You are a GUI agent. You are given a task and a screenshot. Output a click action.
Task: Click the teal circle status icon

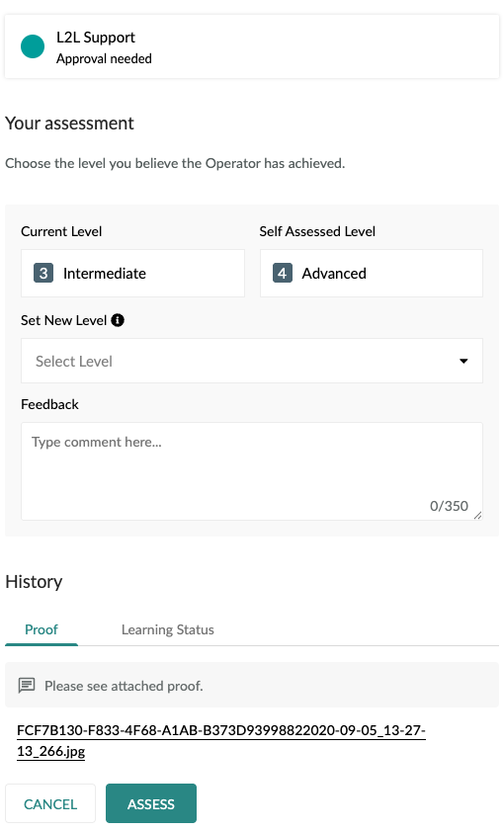(33, 46)
